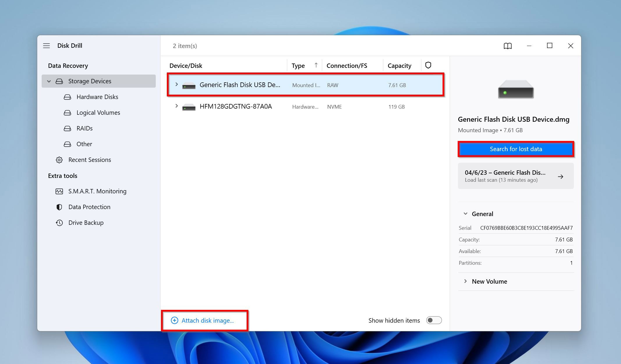Click the 7.61 GB capacity cell in list
The image size is (621, 364).
click(x=397, y=85)
